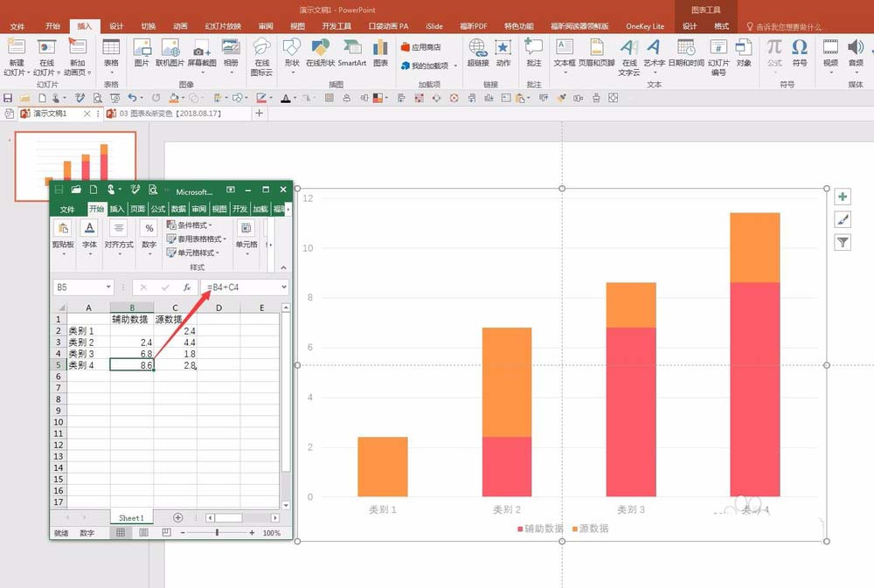
Task: Click the Excel vertical scrollbar down arrow
Action: 286,506
